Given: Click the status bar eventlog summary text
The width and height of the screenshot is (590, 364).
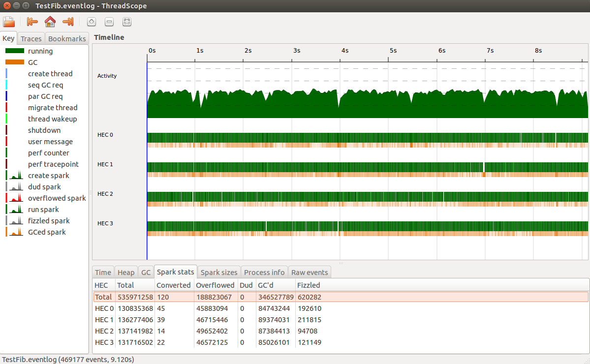Looking at the screenshot, I should [68, 360].
